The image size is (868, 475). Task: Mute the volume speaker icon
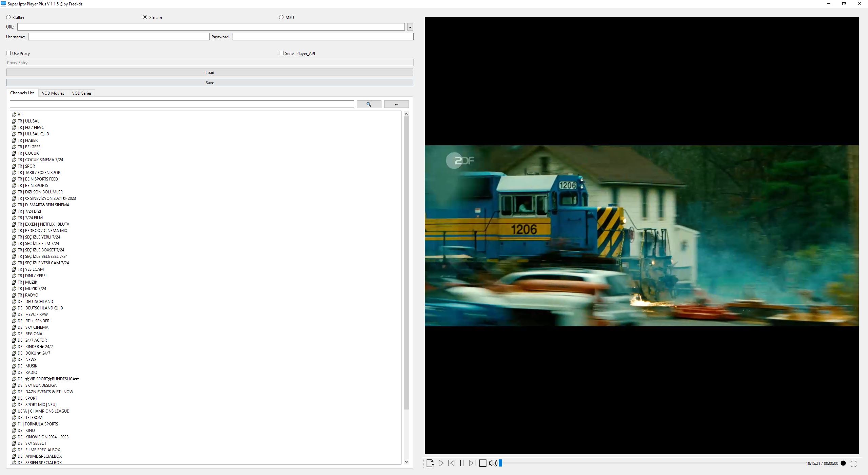pos(493,463)
